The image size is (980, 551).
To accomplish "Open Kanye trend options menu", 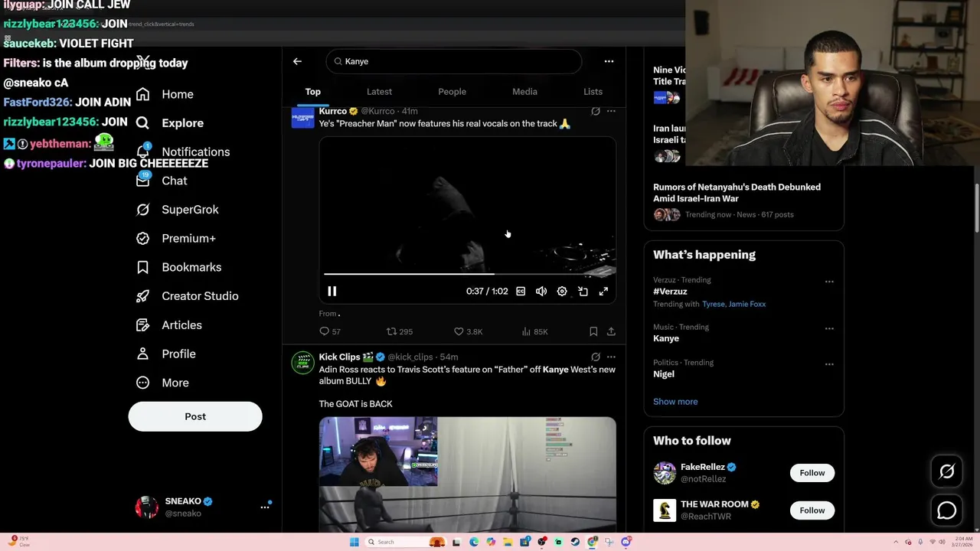I will pyautogui.click(x=829, y=329).
